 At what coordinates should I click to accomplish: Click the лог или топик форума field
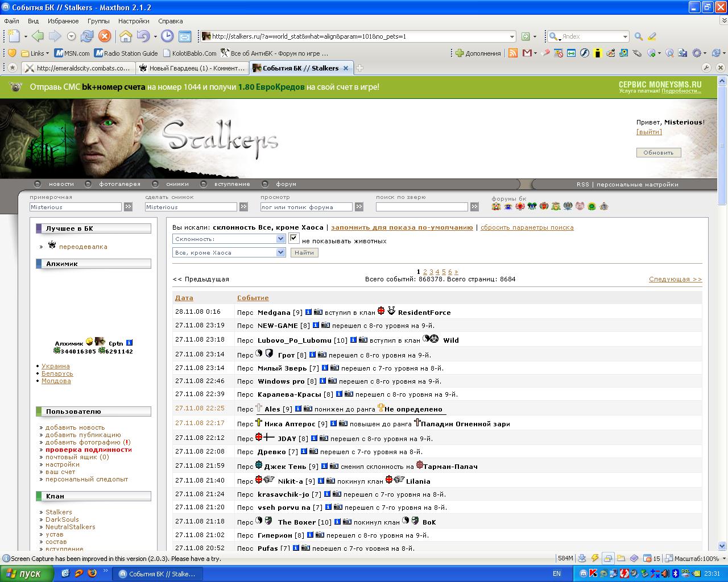pyautogui.click(x=306, y=207)
